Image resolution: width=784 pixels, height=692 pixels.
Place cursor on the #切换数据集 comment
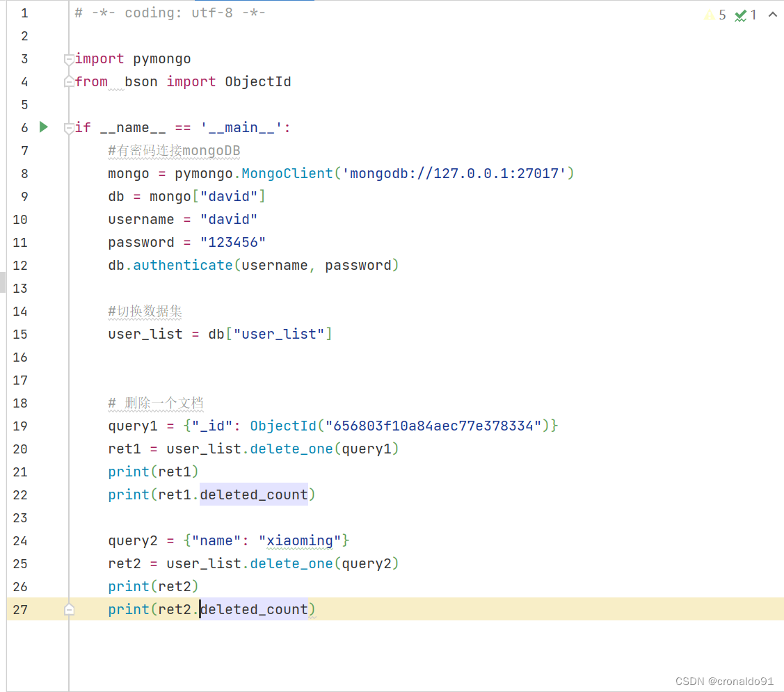coord(145,312)
